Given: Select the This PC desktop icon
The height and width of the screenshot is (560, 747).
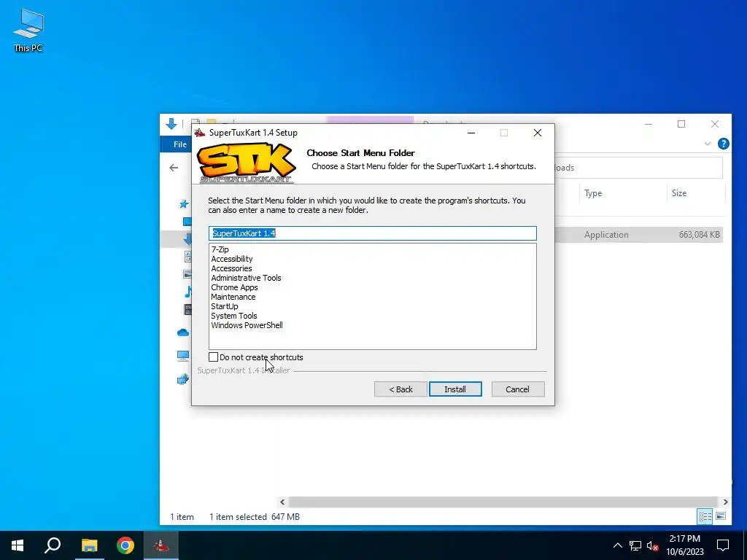Looking at the screenshot, I should (28, 31).
